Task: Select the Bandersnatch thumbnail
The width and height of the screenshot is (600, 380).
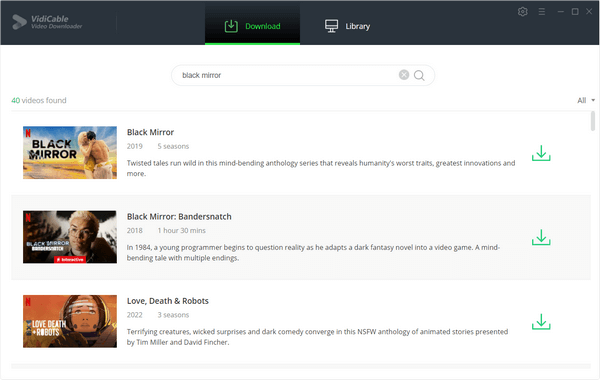Action: pyautogui.click(x=70, y=236)
